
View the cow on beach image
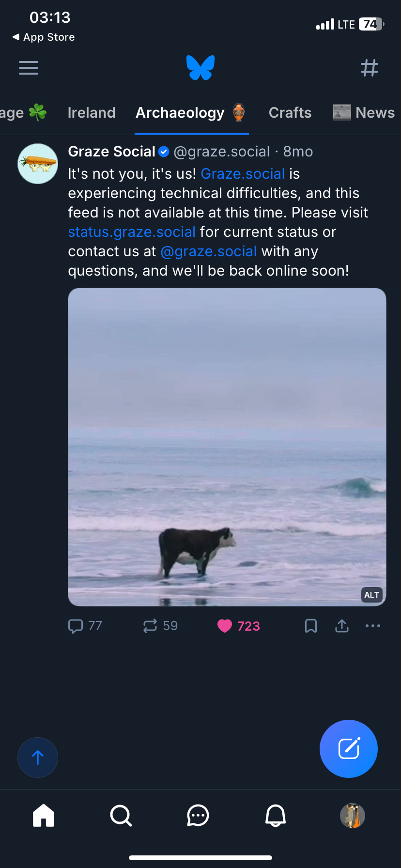point(227,447)
